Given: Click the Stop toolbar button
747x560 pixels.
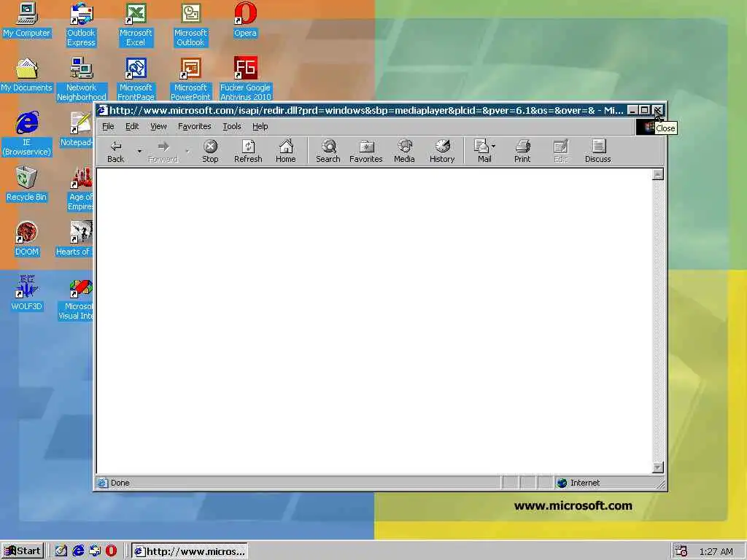Looking at the screenshot, I should click(x=210, y=152).
